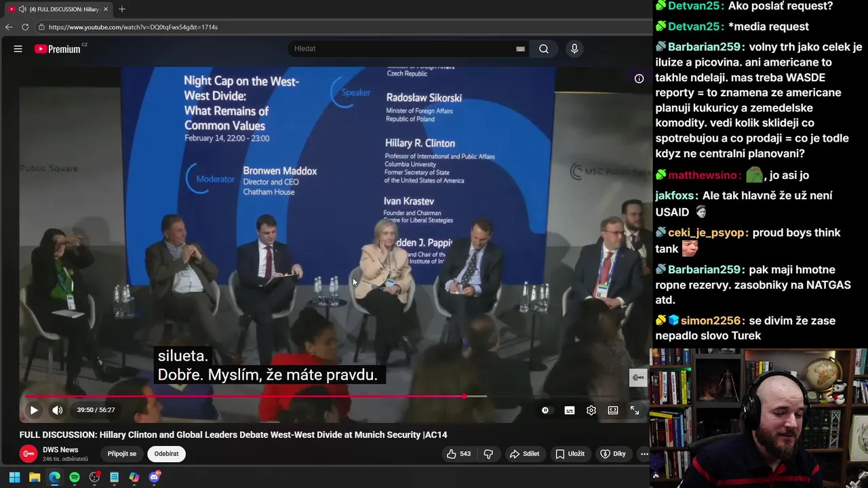Open the on-screen keyboard in the search box
This screenshot has height=488, width=868.
pos(520,49)
